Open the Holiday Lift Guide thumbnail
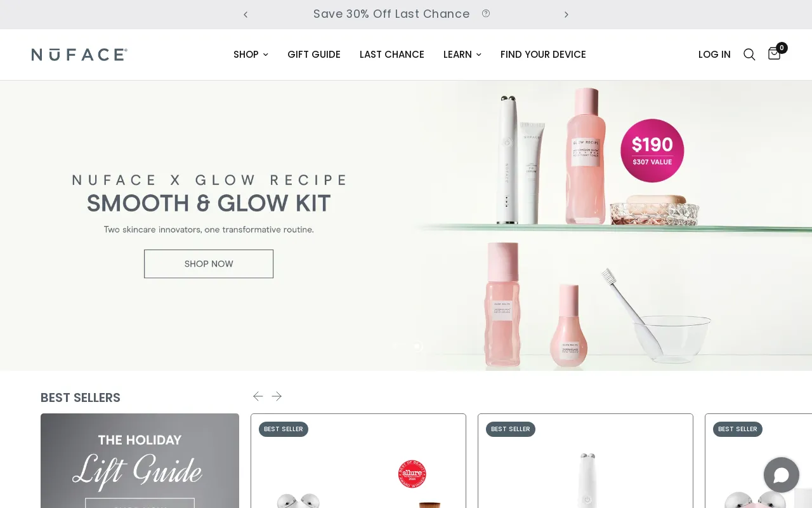 [140, 460]
